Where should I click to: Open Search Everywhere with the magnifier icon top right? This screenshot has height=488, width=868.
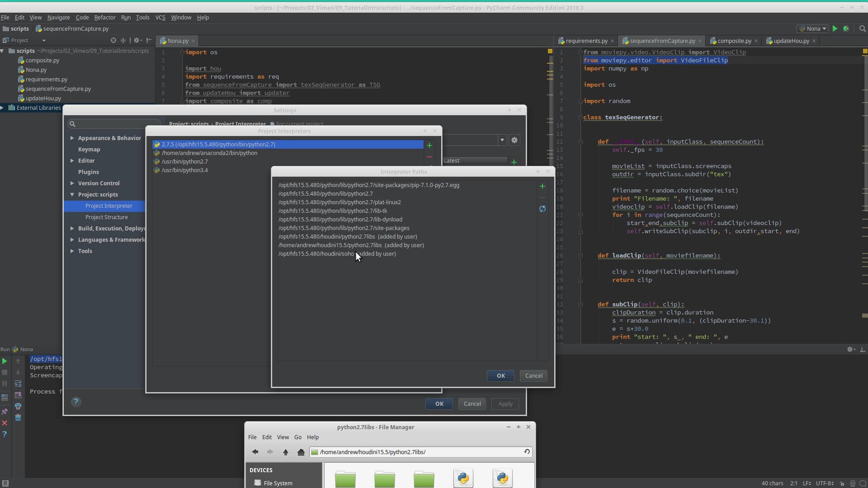tap(862, 28)
